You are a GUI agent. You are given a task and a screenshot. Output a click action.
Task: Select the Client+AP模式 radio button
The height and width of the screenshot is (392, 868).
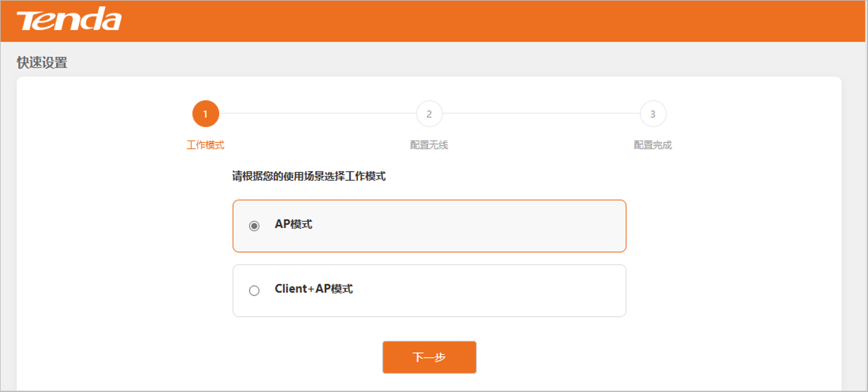(254, 291)
